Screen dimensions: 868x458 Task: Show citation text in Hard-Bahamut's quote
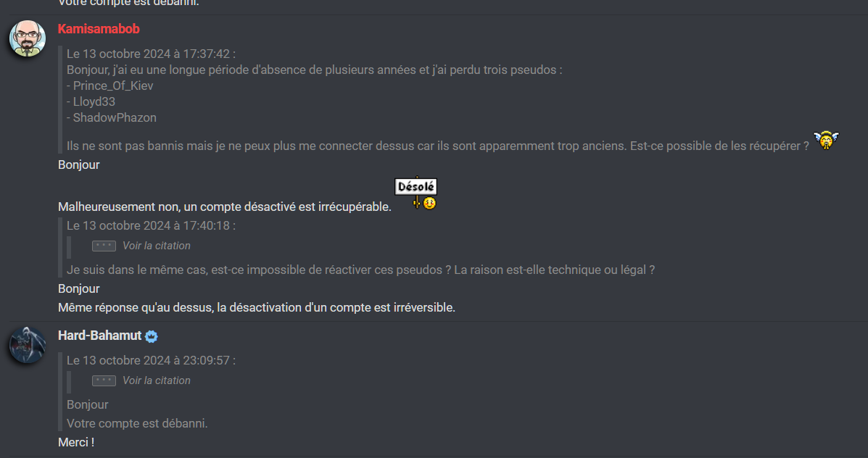click(156, 380)
